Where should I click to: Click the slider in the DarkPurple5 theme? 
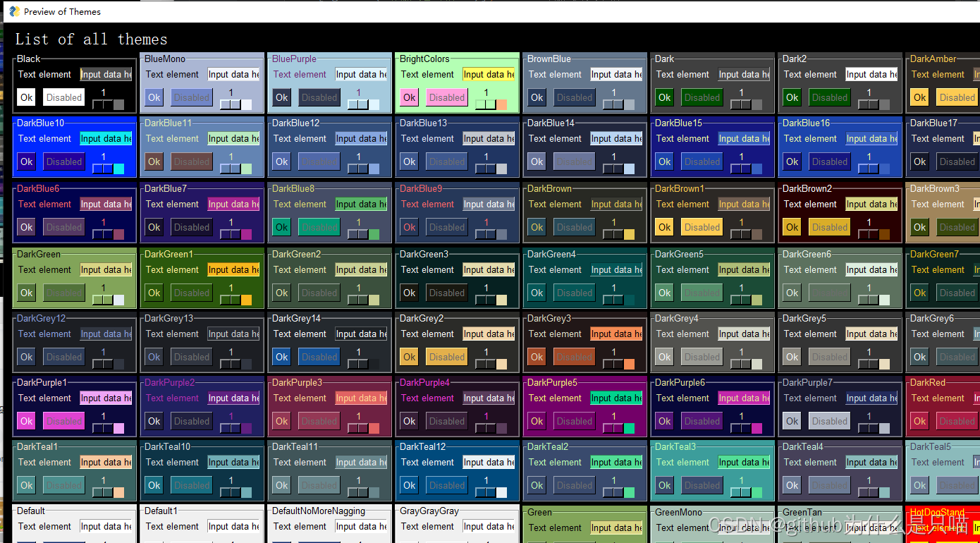(618, 428)
